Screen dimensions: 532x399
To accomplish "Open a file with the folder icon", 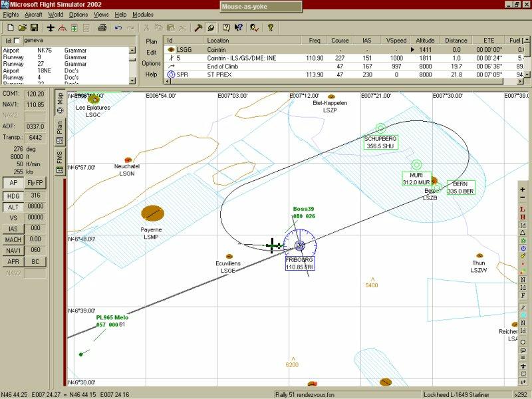I will (x=22, y=28).
